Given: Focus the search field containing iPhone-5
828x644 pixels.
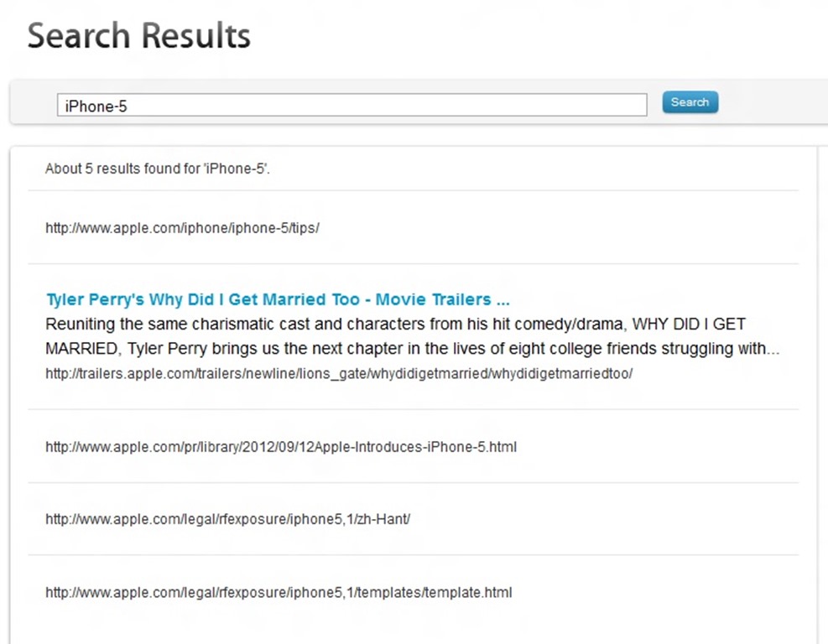Looking at the screenshot, I should (x=352, y=106).
